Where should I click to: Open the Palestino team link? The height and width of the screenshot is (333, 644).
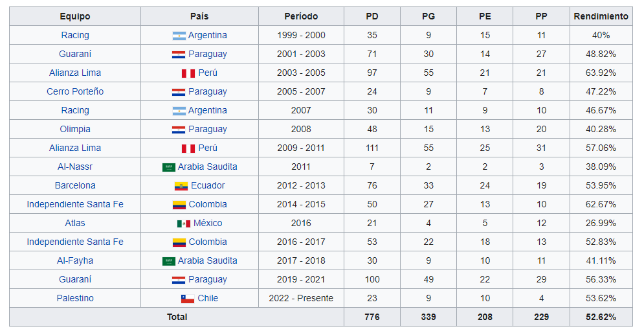pos(75,299)
